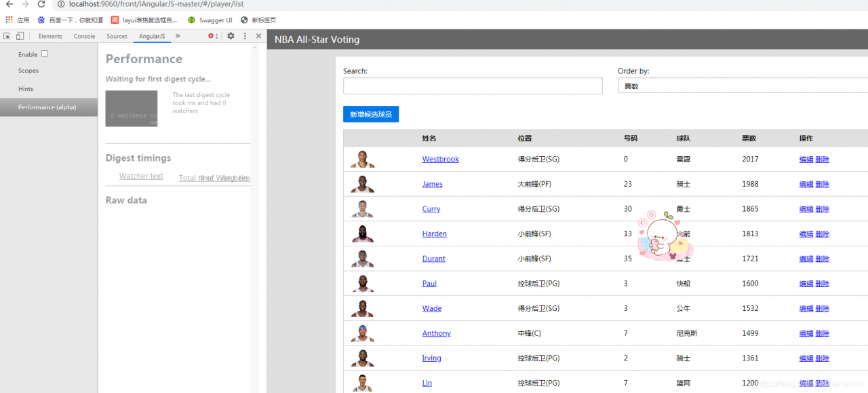The width and height of the screenshot is (868, 393).
Task: Click the site info icon in address bar
Action: (x=61, y=4)
